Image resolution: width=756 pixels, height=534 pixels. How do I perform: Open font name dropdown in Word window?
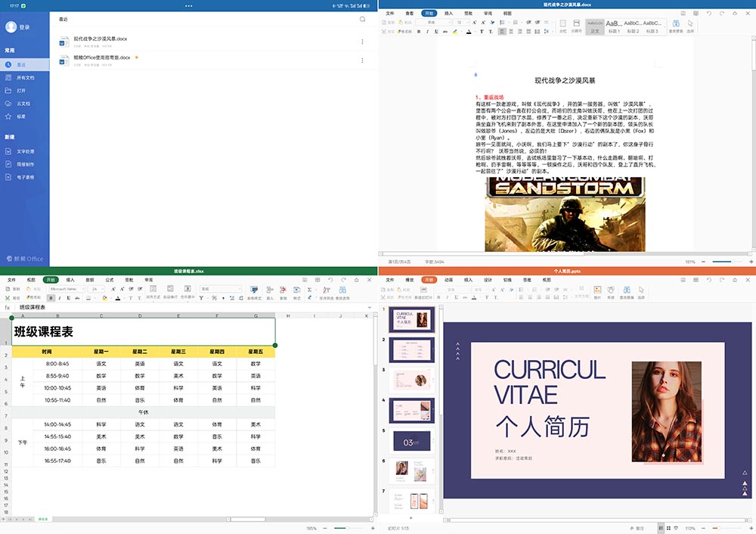pyautogui.click(x=434, y=22)
